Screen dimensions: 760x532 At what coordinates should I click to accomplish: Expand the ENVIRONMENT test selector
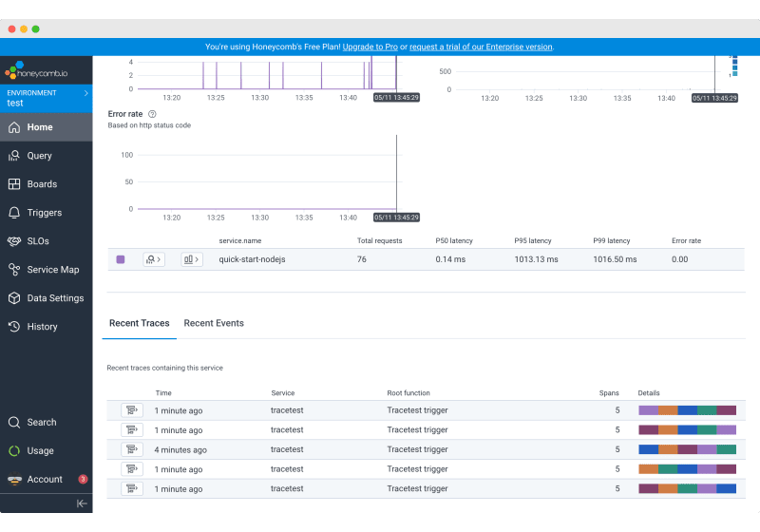click(x=46, y=99)
